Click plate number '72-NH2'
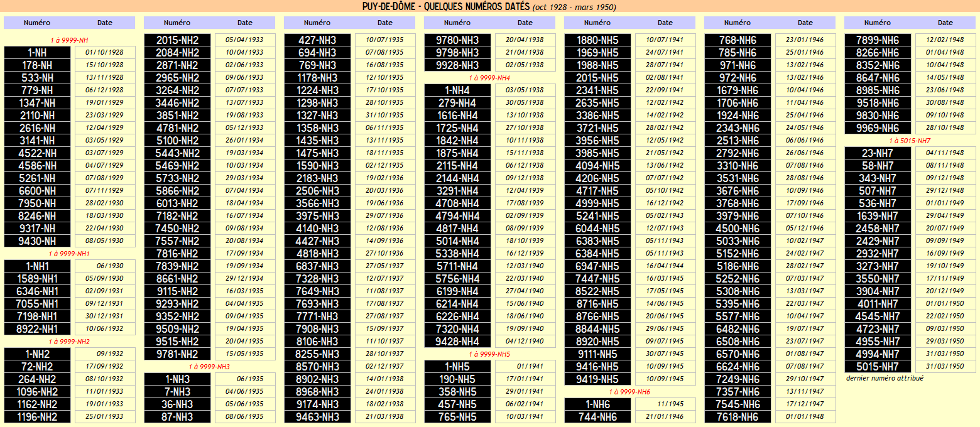This screenshot has height=427, width=980. [37, 367]
